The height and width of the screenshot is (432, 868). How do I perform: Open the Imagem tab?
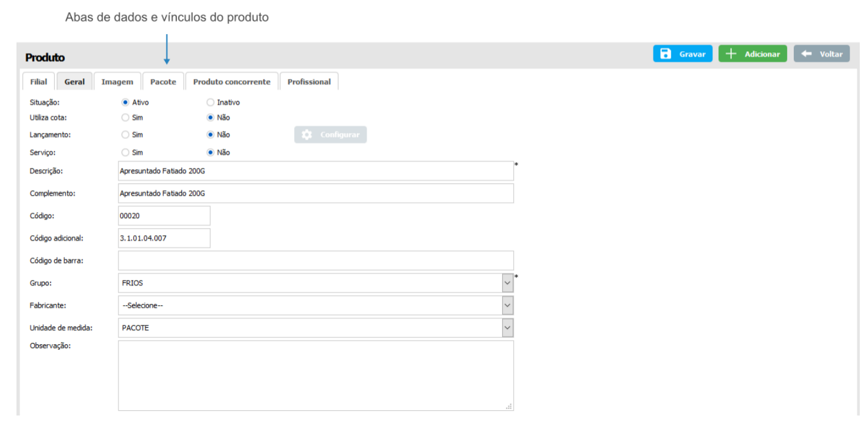point(117,82)
